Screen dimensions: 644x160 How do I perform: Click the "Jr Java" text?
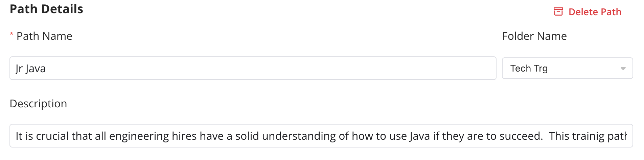coord(31,69)
